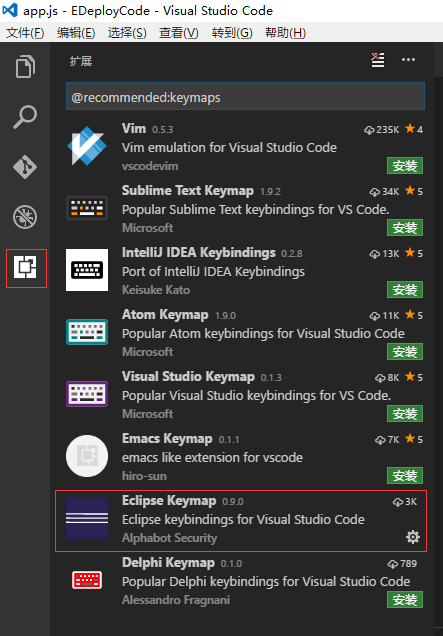This screenshot has height=636, width=443.
Task: Install the IntelliJ IDEA Keybindings extension
Action: click(x=405, y=290)
